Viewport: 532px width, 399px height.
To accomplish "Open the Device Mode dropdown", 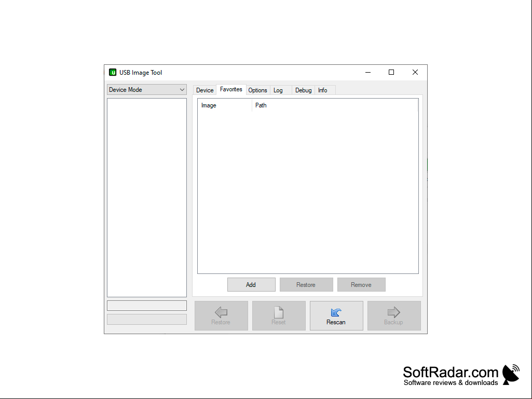I will tap(147, 90).
